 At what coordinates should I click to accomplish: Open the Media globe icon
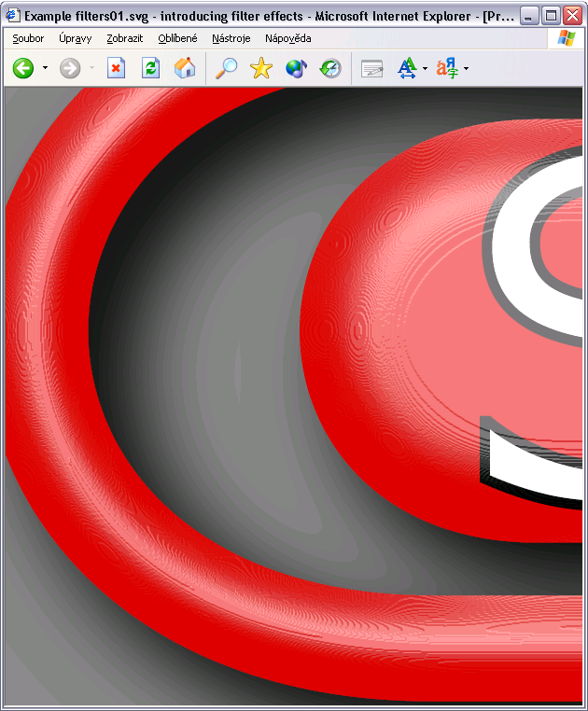point(296,68)
